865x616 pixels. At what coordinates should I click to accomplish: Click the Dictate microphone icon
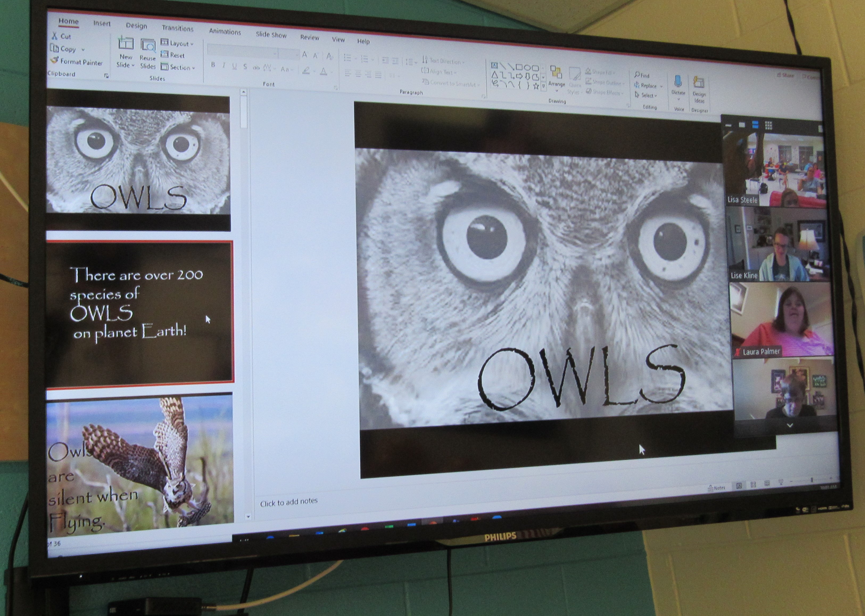pos(678,81)
